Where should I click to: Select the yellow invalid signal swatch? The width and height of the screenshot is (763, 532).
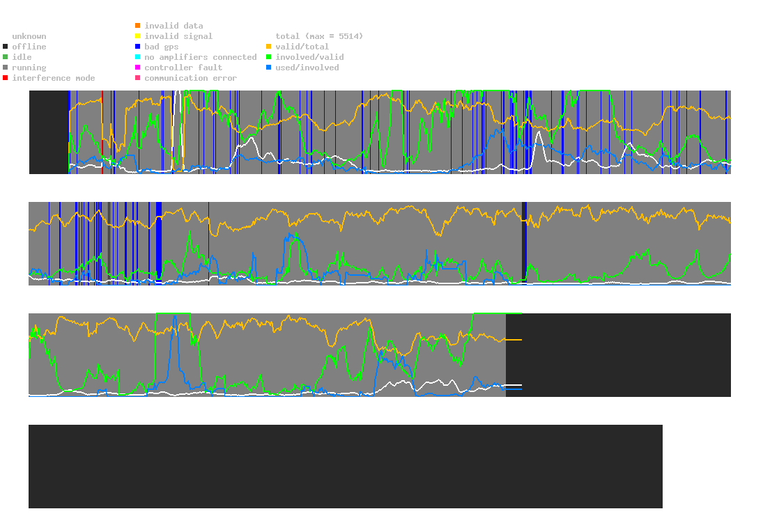tap(138, 36)
